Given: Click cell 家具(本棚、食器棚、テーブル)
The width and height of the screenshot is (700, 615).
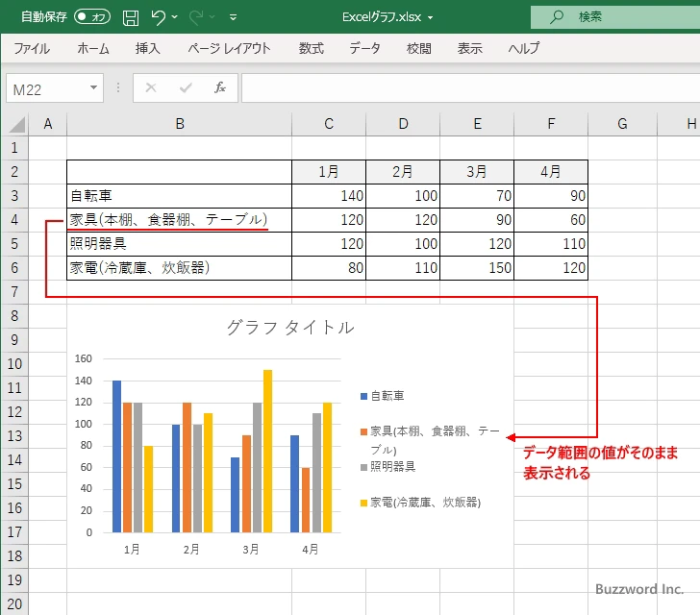Looking at the screenshot, I should coord(180,220).
